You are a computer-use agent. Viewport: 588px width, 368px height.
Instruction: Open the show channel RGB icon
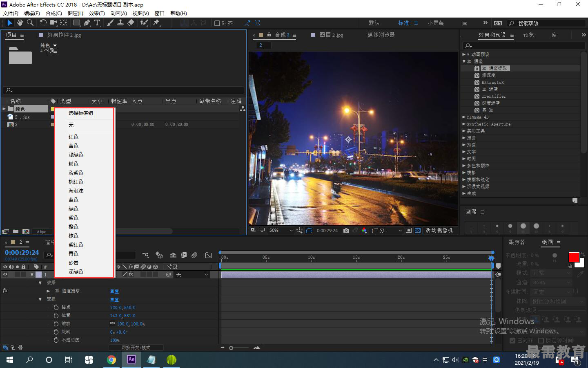tap(364, 231)
